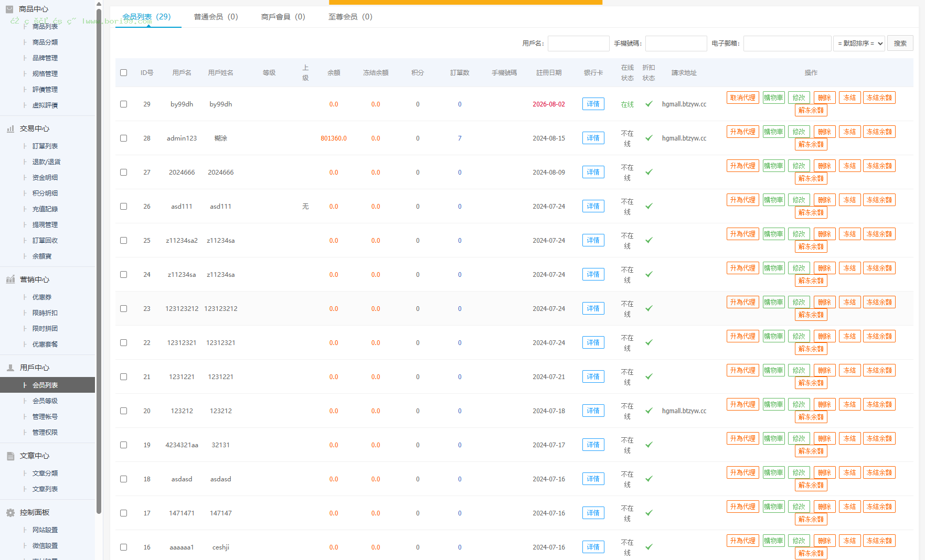Check the box for user admin123

tap(124, 138)
